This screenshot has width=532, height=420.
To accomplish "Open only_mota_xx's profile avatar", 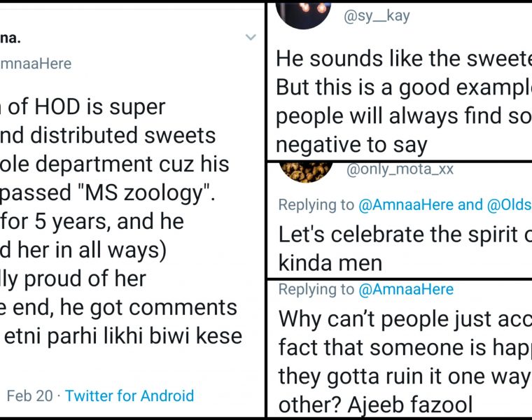I will point(305,170).
